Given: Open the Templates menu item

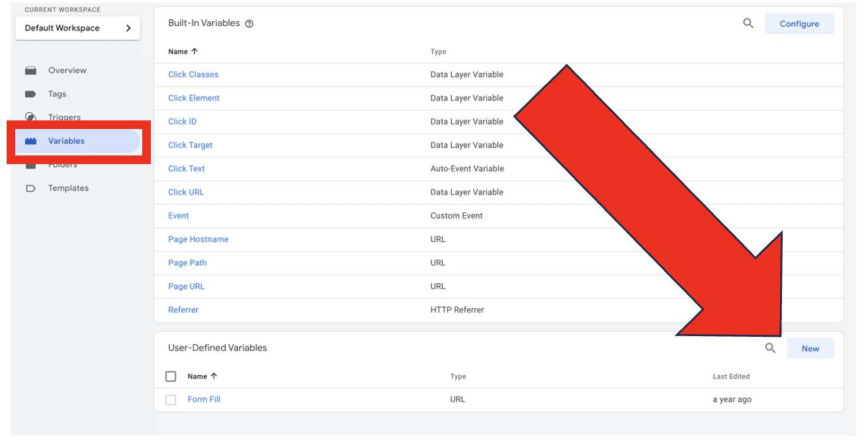Looking at the screenshot, I should point(68,189).
